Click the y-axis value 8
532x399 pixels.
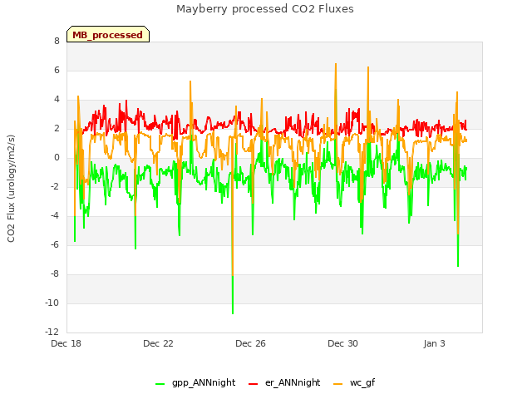coord(57,41)
